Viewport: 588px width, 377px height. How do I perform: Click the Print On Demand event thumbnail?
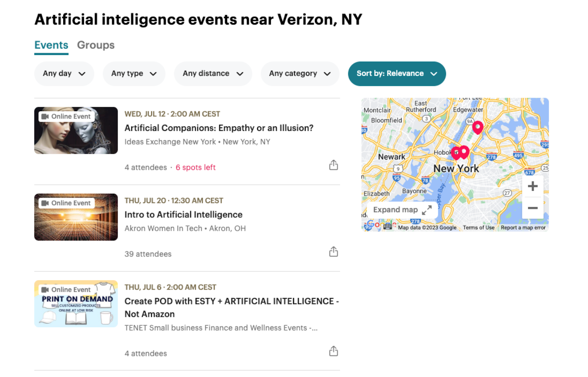click(x=76, y=304)
